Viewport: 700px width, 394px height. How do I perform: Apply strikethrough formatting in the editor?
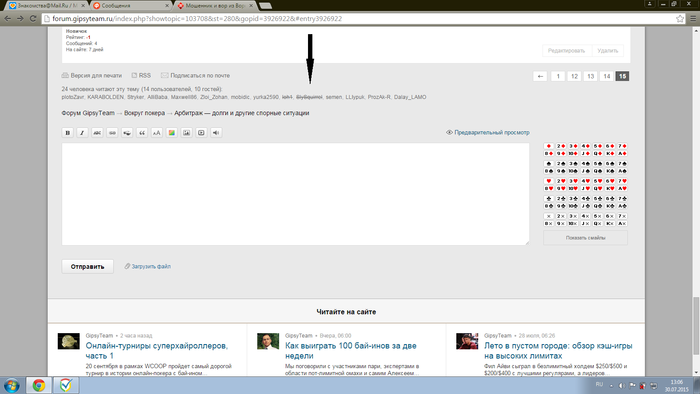click(97, 133)
